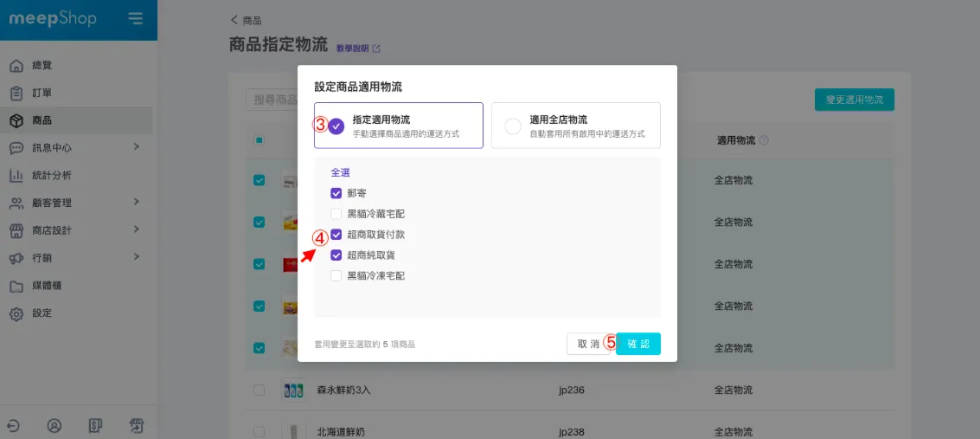Image resolution: width=980 pixels, height=439 pixels.
Task: Click the 確認 button
Action: point(638,344)
